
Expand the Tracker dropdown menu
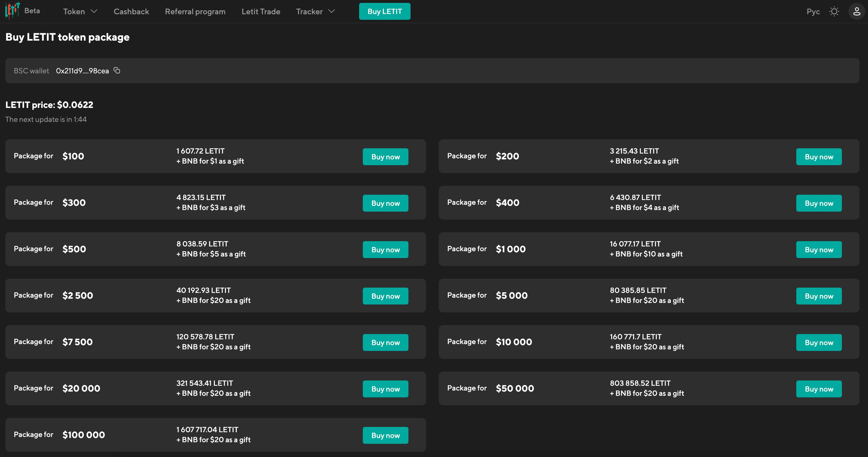[x=315, y=11]
